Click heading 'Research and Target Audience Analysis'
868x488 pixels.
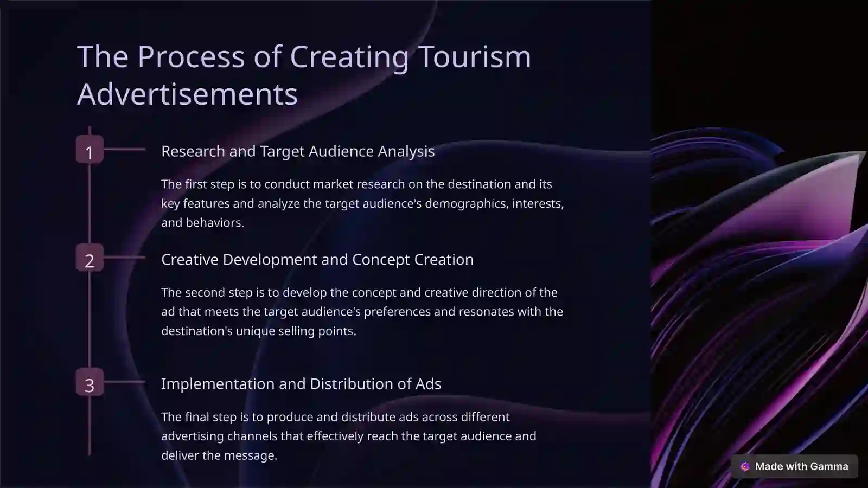pyautogui.click(x=298, y=151)
